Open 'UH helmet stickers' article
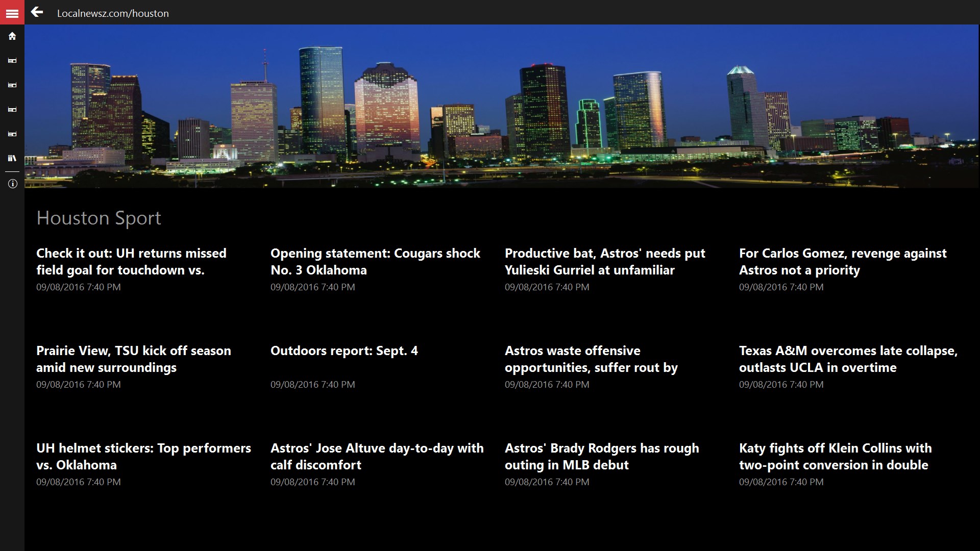The width and height of the screenshot is (980, 551). (x=143, y=456)
